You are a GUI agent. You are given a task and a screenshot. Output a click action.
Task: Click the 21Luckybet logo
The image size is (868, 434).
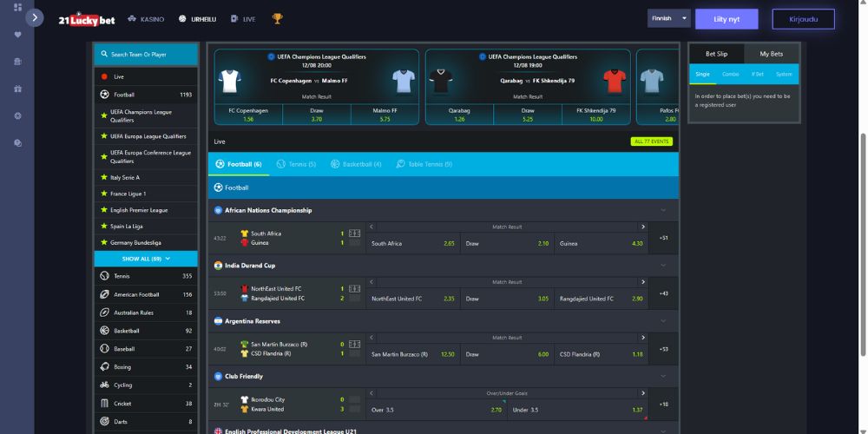(87, 19)
